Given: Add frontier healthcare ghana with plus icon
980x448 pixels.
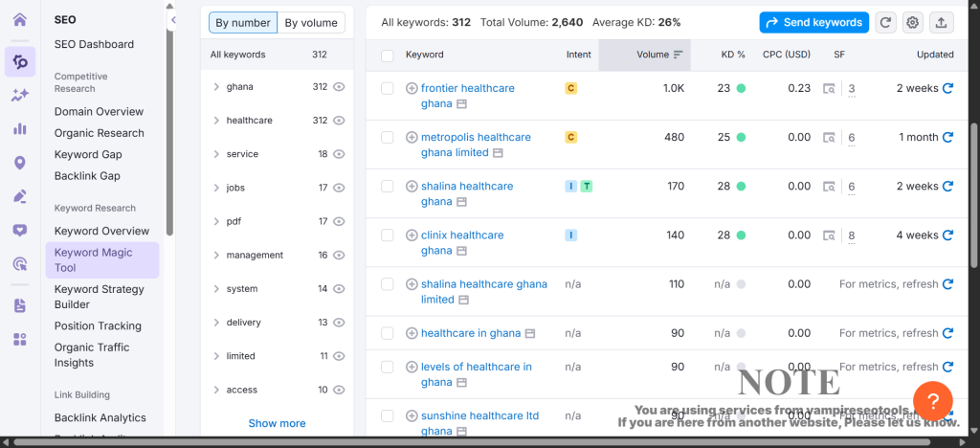Looking at the screenshot, I should coord(412,88).
